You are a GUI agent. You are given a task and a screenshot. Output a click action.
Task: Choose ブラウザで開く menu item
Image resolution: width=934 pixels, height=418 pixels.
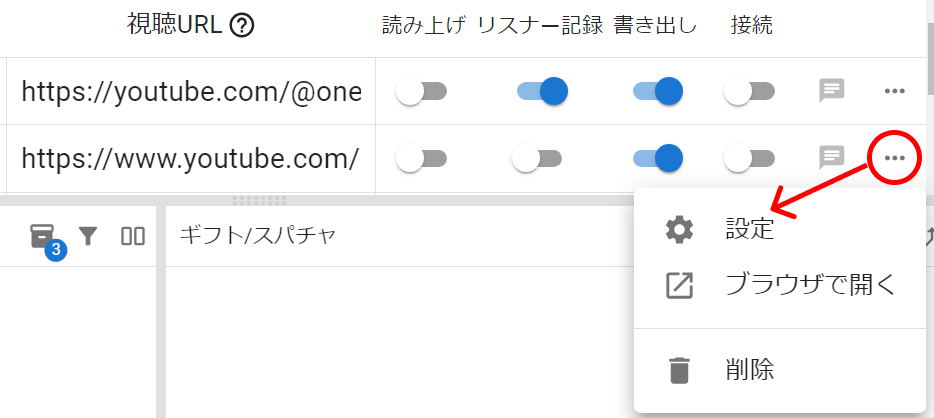tap(810, 285)
